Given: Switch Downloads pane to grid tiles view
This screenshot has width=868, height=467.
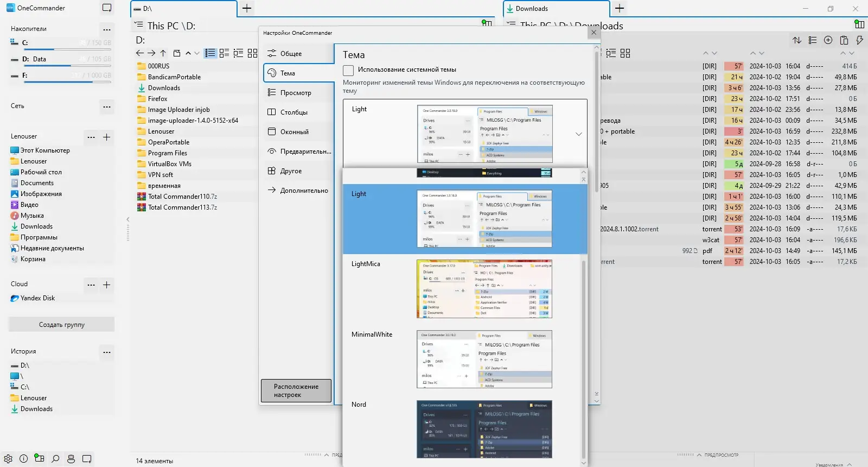Looking at the screenshot, I should [626, 53].
